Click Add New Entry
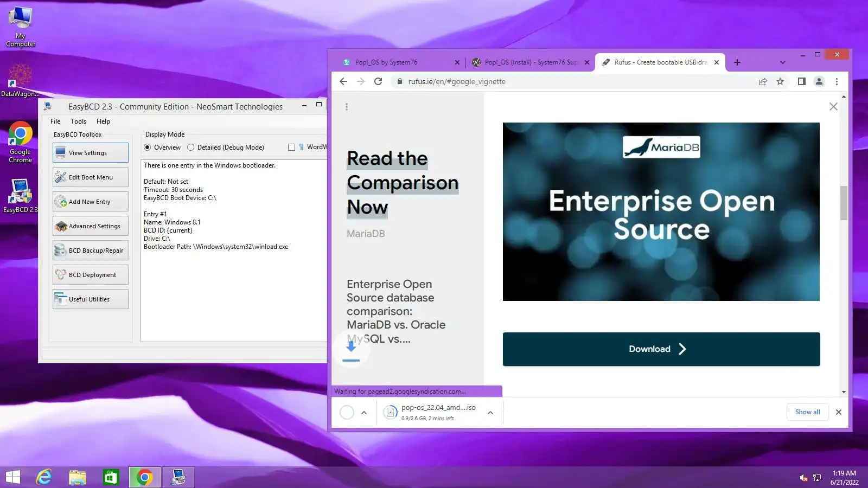868x488 pixels. [x=91, y=202]
